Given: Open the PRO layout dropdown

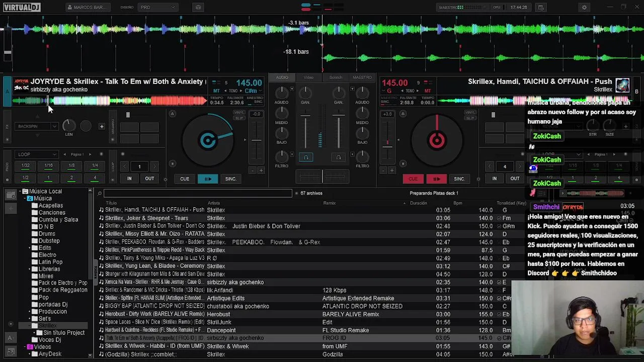Looking at the screenshot, I should (x=157, y=8).
